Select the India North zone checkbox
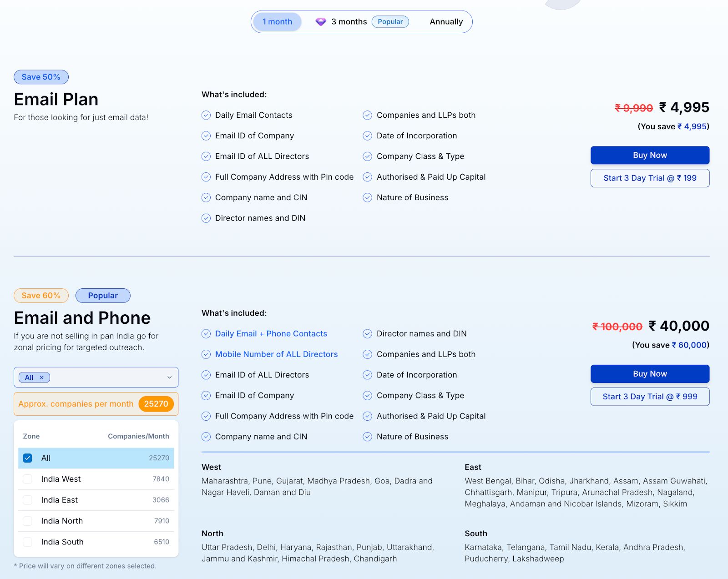This screenshot has height=579, width=728. pos(28,521)
